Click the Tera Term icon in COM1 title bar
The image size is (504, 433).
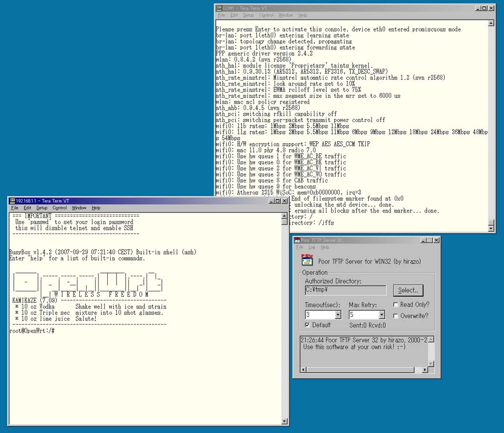(219, 8)
